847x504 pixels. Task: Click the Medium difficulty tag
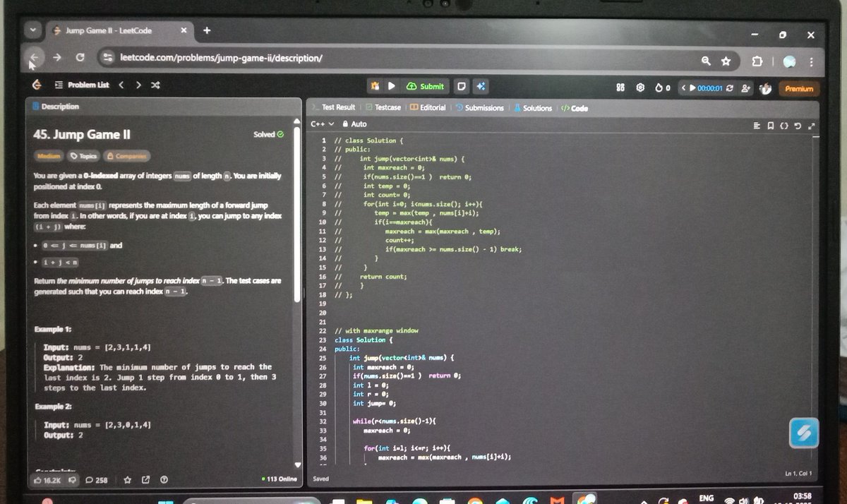click(x=49, y=155)
